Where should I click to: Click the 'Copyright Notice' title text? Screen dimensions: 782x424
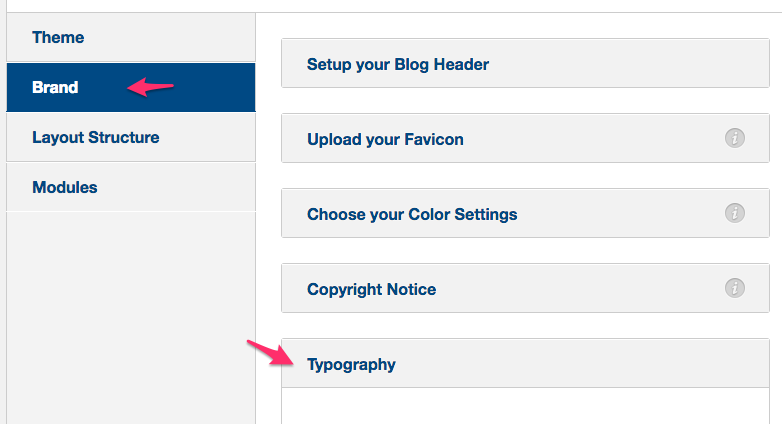pyautogui.click(x=372, y=289)
